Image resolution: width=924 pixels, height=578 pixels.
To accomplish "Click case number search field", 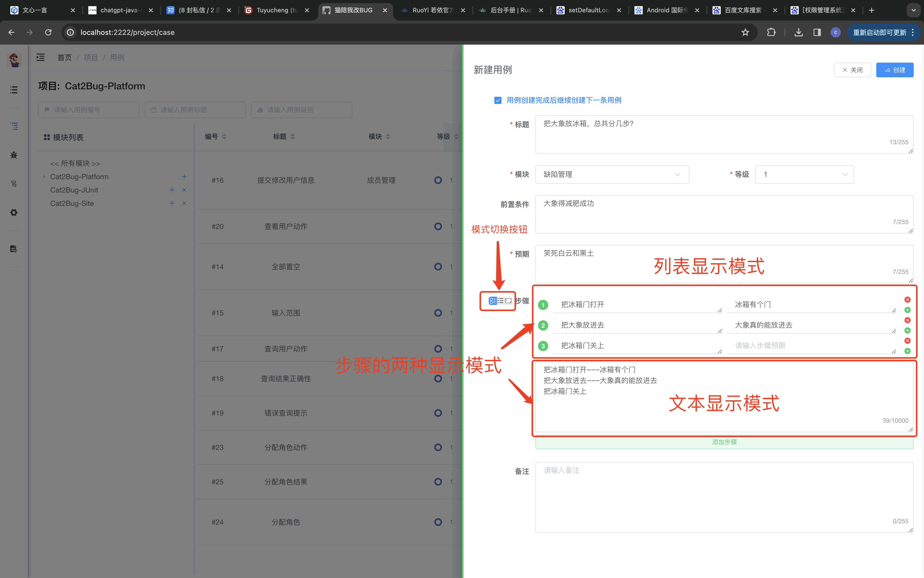I will tap(88, 110).
